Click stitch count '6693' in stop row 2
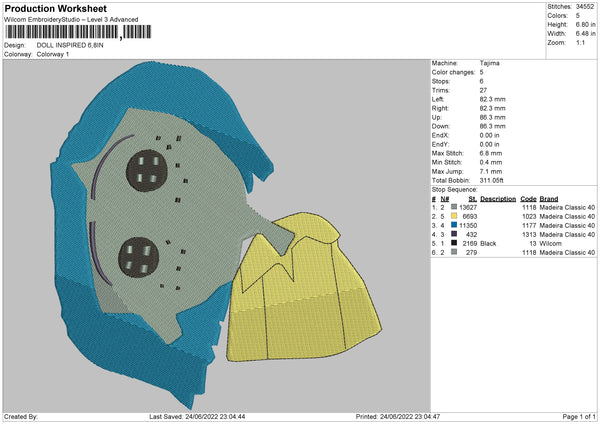The width and height of the screenshot is (600, 424). point(470,217)
